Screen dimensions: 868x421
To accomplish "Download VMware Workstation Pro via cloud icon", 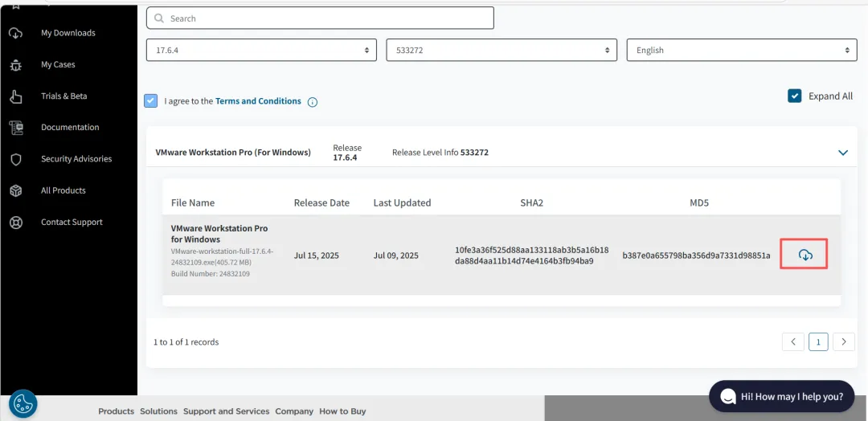I will tap(805, 255).
